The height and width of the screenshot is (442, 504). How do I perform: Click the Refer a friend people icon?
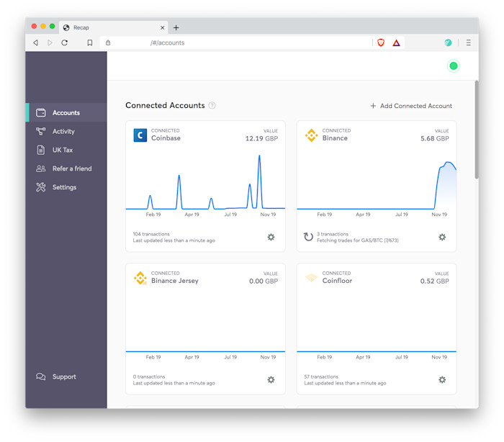click(41, 168)
